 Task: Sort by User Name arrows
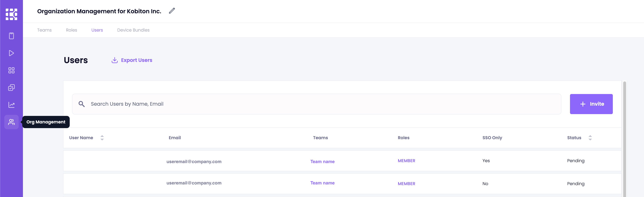coord(102,138)
